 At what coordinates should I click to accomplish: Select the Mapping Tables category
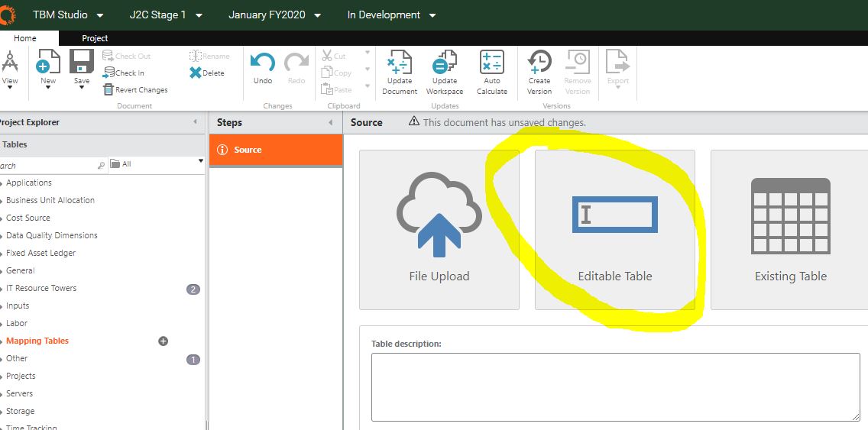[x=37, y=341]
